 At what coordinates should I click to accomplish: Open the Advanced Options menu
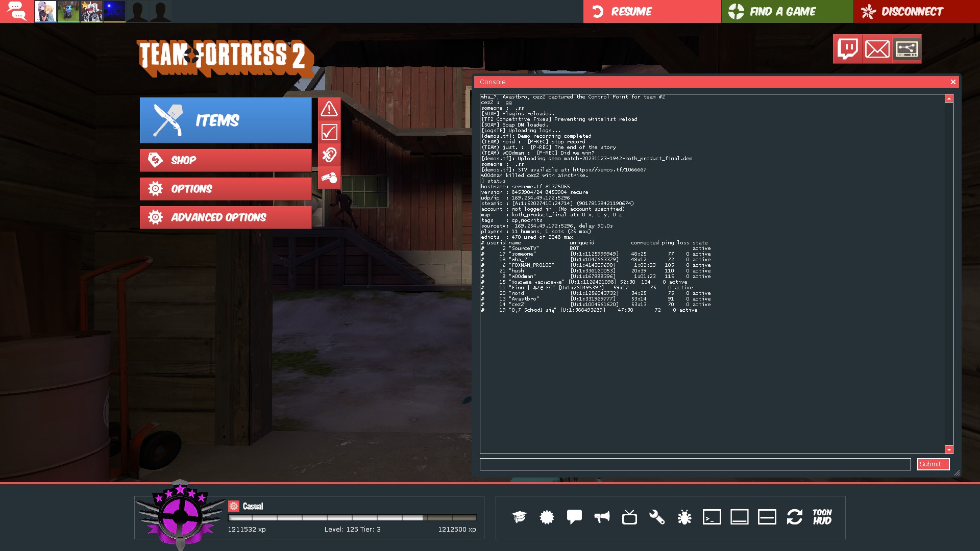point(226,217)
